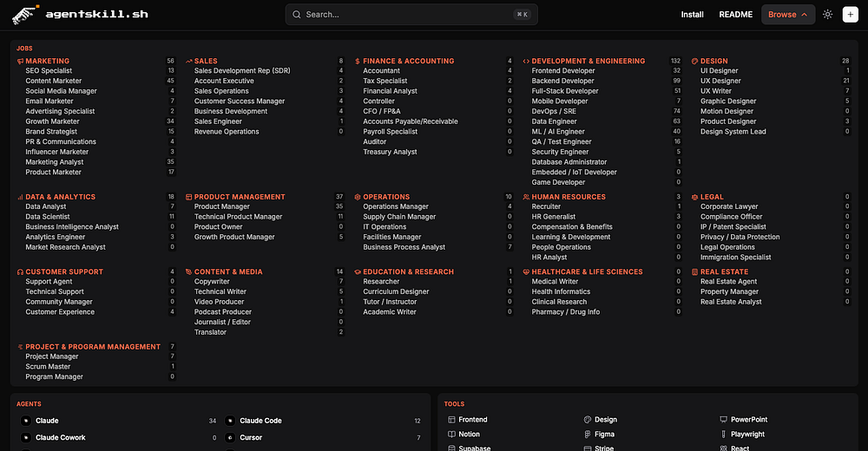Select the Scrum Master job
The width and height of the screenshot is (868, 451).
click(x=48, y=367)
